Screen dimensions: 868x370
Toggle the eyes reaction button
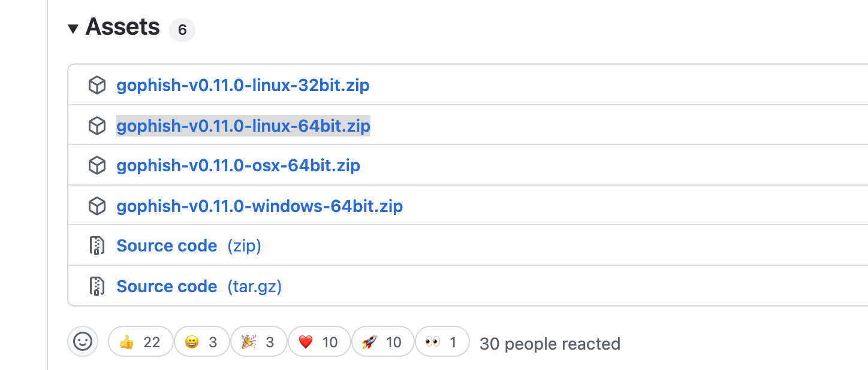pyautogui.click(x=442, y=342)
